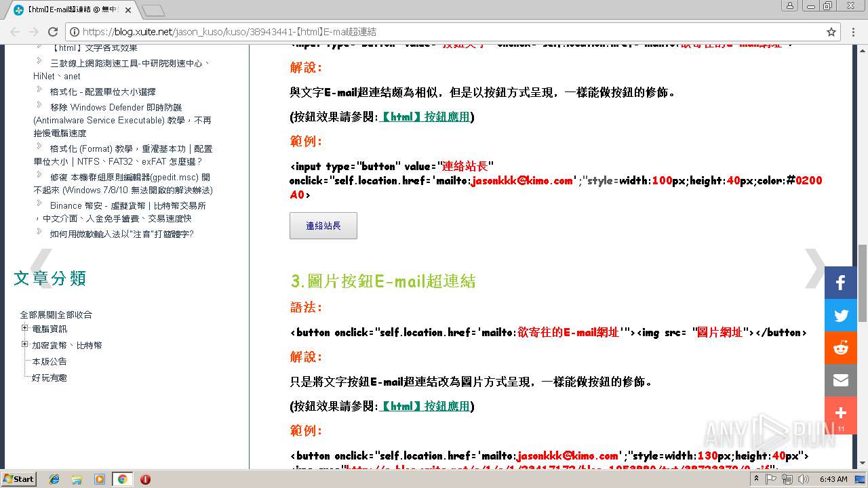
Task: Show hidden system tray icons
Action: (x=756, y=479)
